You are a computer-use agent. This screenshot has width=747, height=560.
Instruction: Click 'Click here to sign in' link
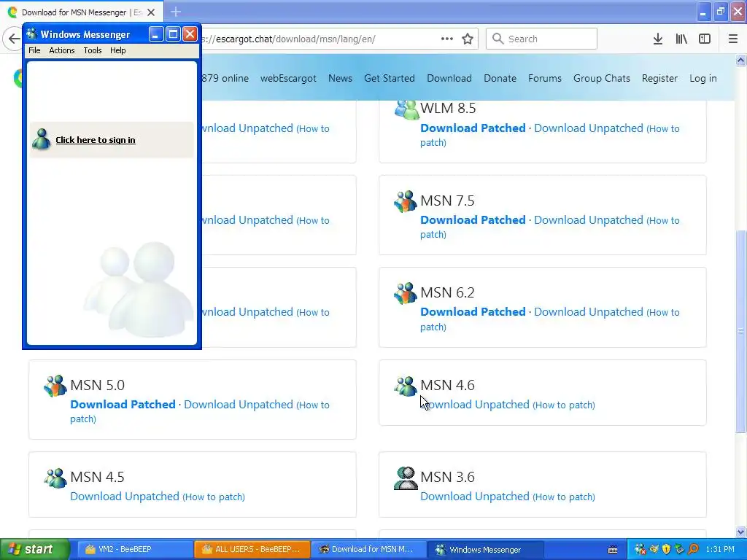[x=96, y=140]
